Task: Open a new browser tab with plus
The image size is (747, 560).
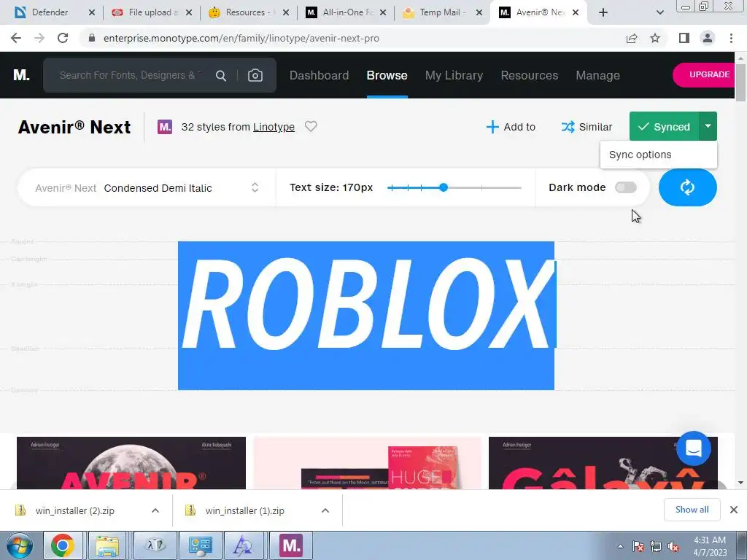Action: click(x=603, y=12)
